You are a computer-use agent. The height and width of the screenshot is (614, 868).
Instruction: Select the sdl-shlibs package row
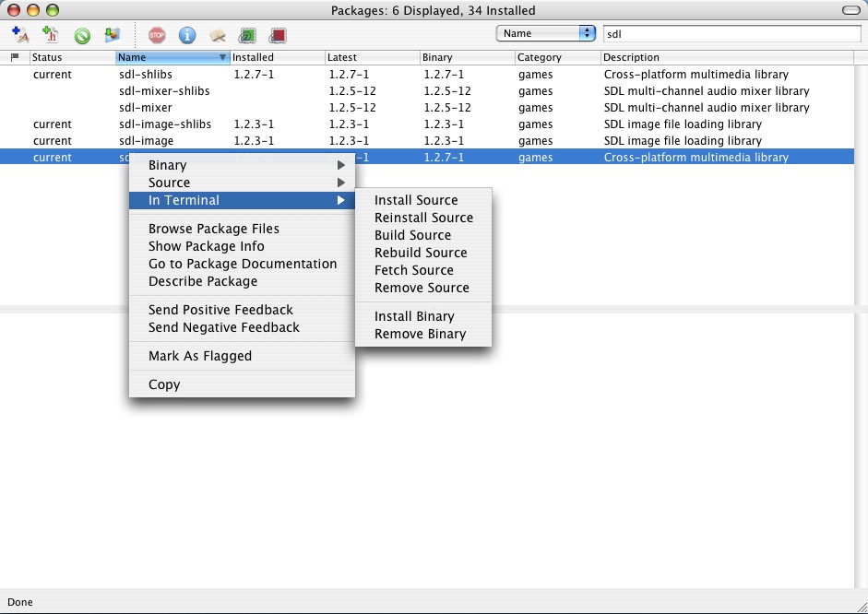427,74
